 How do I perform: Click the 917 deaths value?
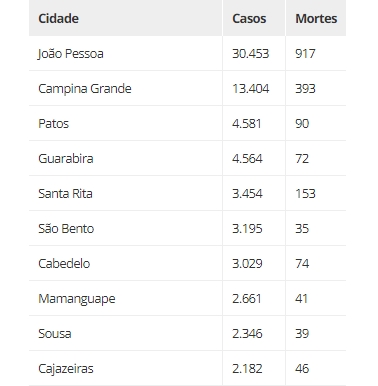305,54
